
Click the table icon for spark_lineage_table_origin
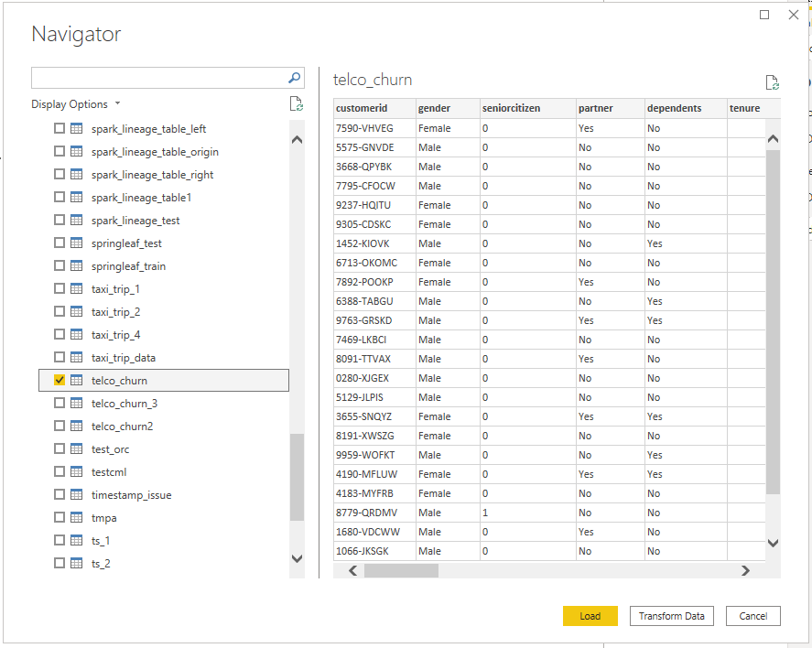coord(76,151)
